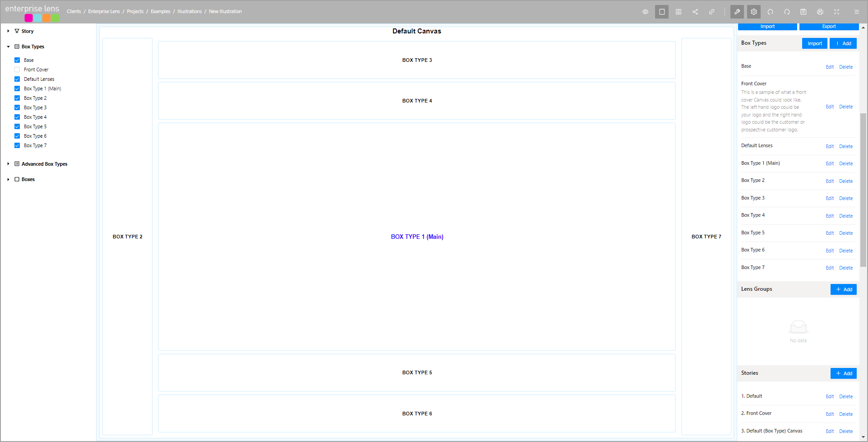Expand the Story tree section
The width and height of the screenshot is (868, 442).
[x=8, y=31]
